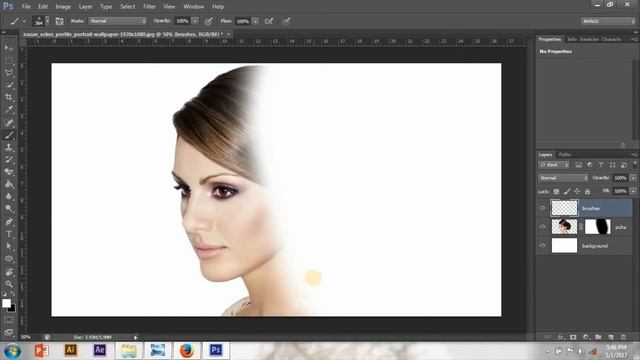Select the Brush tool in toolbox
Screen dimensions: 640x360
(x=9, y=135)
